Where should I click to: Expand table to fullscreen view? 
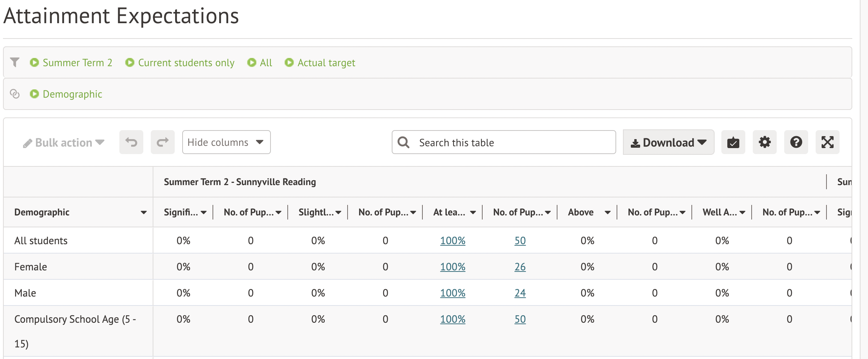827,142
